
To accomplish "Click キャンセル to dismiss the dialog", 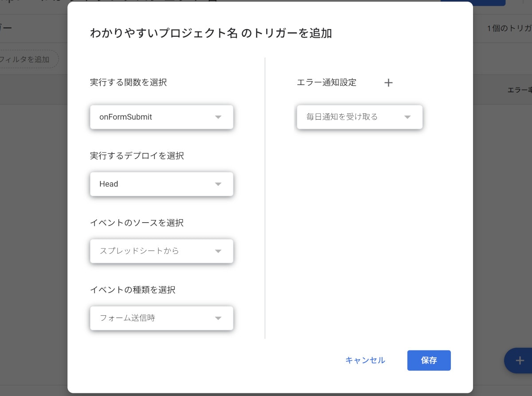I will (365, 360).
